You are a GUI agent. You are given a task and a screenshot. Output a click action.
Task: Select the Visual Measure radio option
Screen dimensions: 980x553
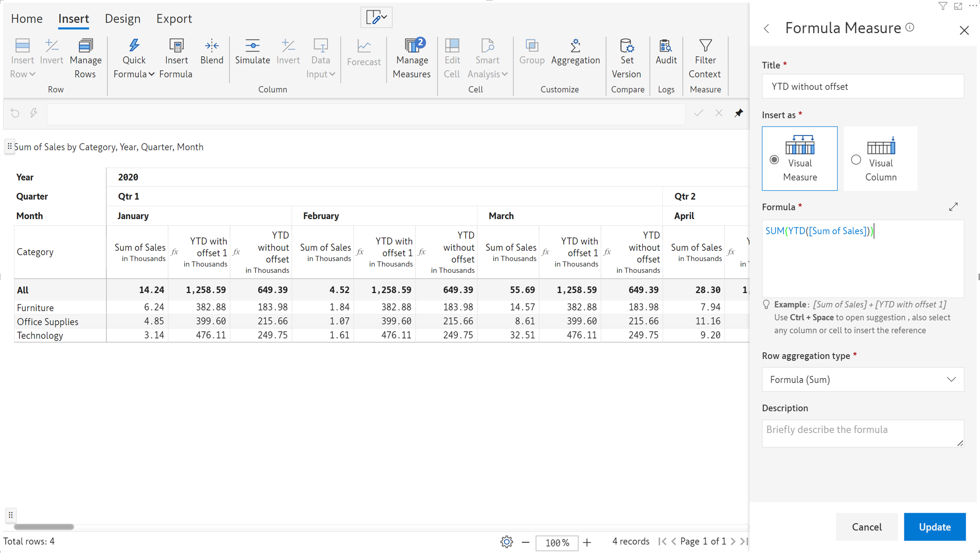pyautogui.click(x=774, y=160)
